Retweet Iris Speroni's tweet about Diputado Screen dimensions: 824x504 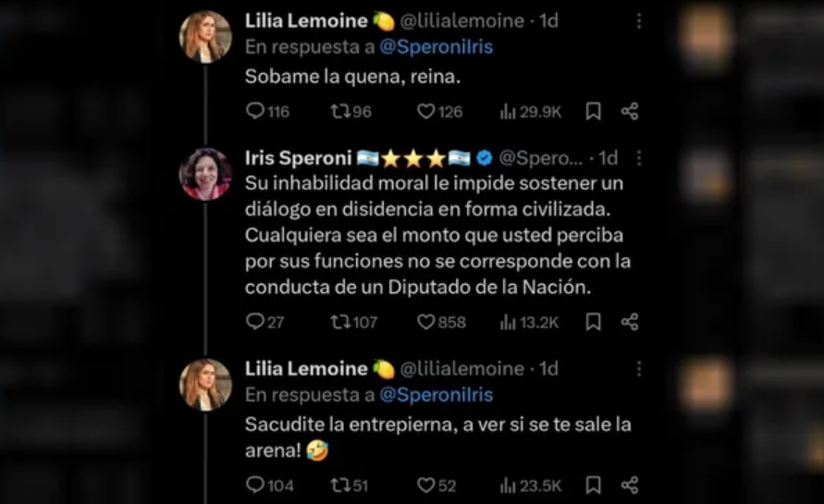(339, 322)
